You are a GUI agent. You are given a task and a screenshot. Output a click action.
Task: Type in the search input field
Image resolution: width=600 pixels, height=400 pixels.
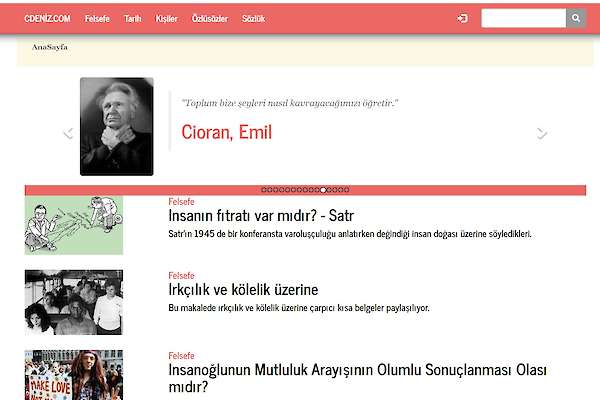523,18
